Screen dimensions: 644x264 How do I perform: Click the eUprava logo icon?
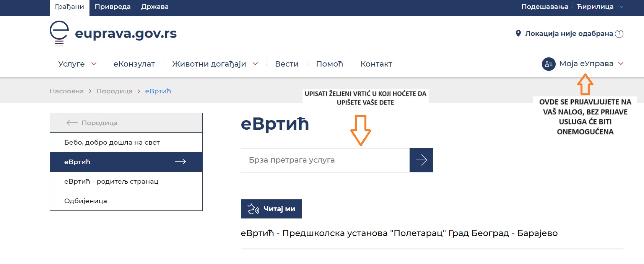59,33
